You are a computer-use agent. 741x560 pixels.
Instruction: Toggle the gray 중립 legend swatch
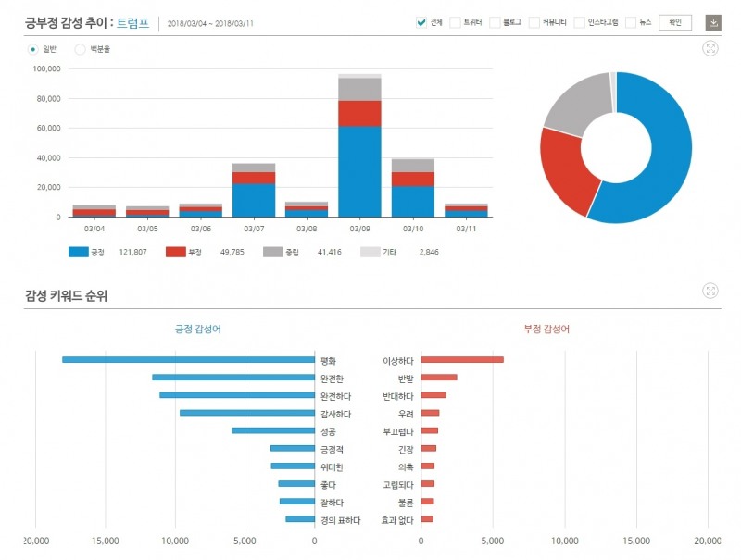[272, 252]
